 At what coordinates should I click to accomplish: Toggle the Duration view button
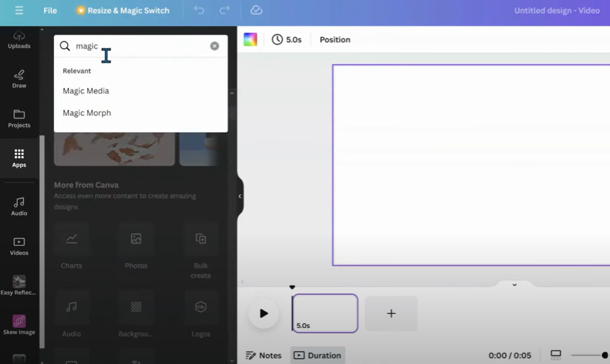(x=317, y=355)
